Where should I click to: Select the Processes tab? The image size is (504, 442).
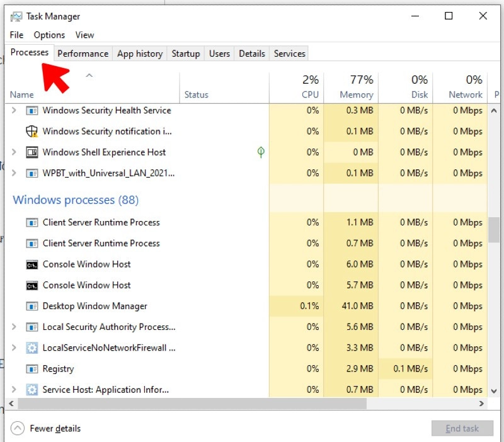pos(30,52)
